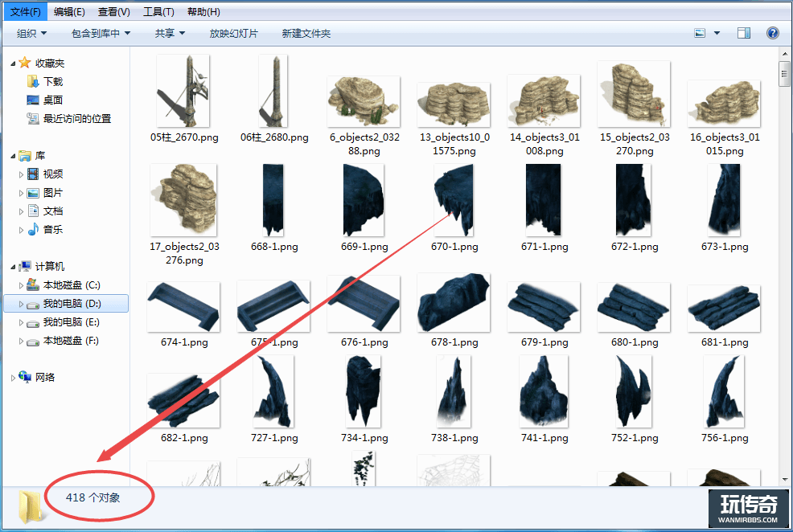
Task: Open the view options dropdown arrow
Action: pyautogui.click(x=717, y=33)
